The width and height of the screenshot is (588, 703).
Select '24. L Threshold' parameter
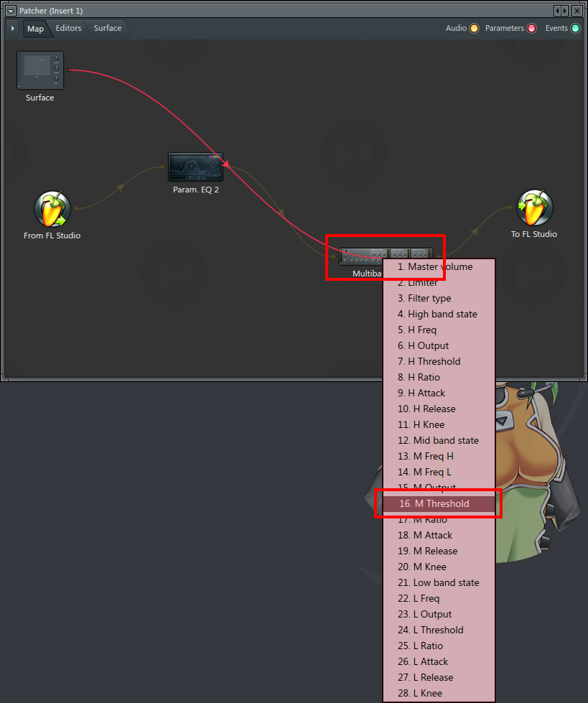coord(439,630)
